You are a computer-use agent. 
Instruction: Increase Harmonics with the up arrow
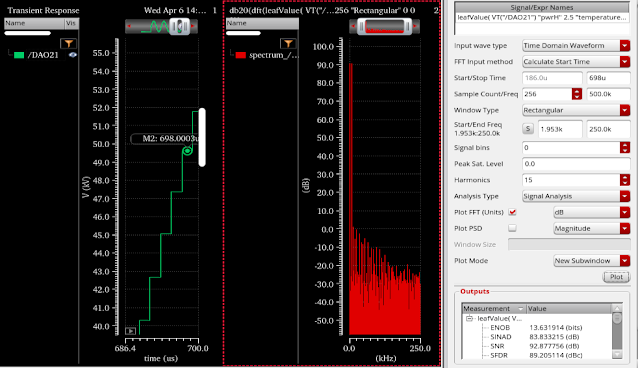point(625,177)
